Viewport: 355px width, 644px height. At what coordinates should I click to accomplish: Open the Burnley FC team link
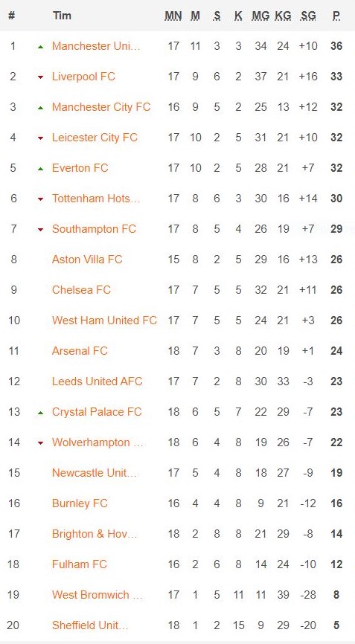[80, 503]
